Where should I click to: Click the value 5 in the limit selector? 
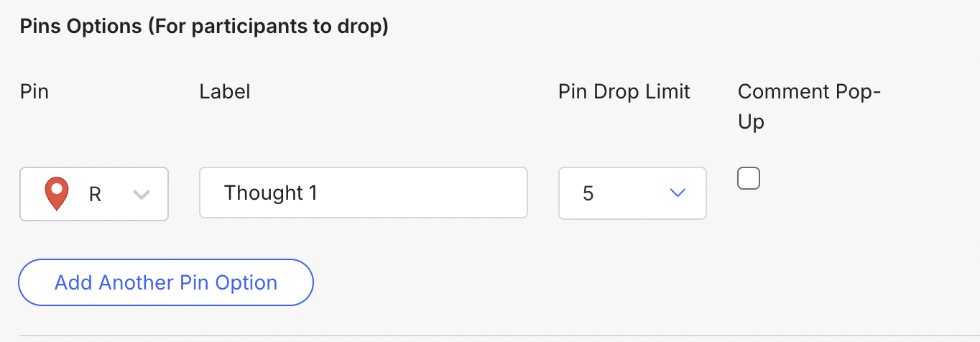pyautogui.click(x=588, y=194)
